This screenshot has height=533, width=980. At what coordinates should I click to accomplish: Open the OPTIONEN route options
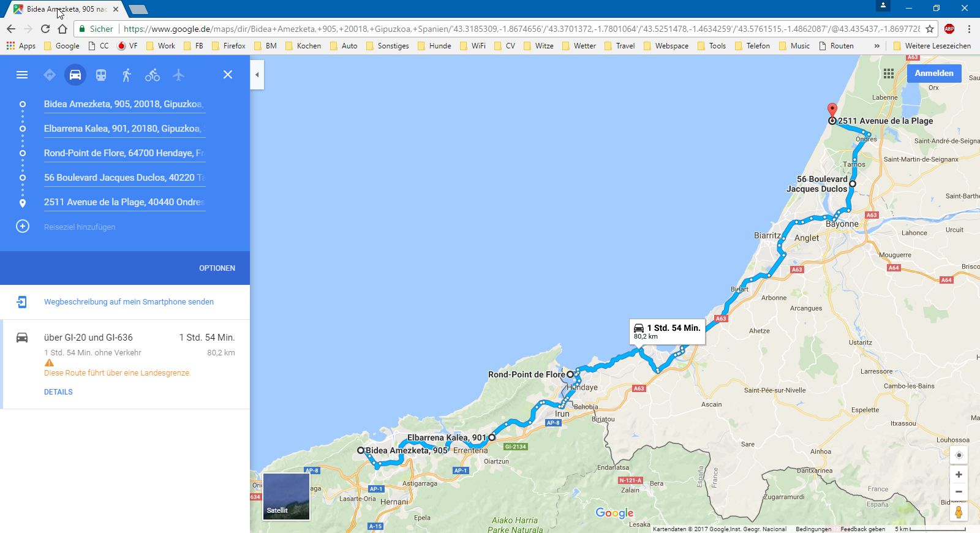pos(217,268)
